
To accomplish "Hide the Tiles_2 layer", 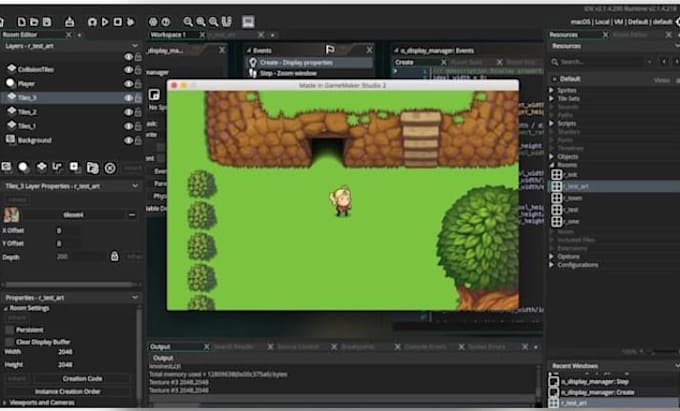I will [x=128, y=112].
